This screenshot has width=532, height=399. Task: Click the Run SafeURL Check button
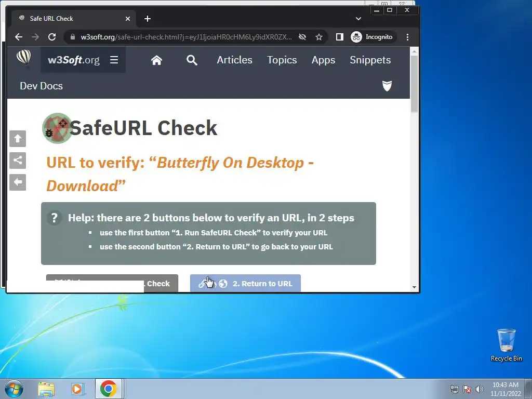coord(112,283)
